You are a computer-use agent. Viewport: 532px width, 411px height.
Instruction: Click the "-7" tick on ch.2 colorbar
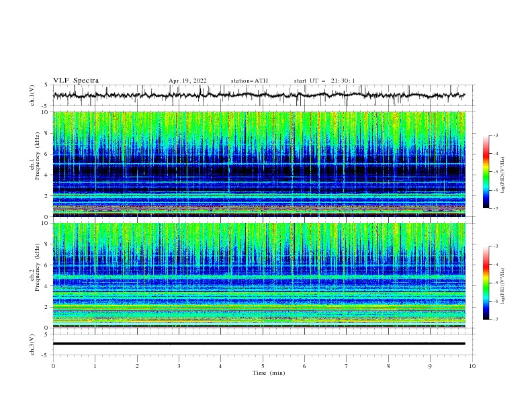[496, 320]
